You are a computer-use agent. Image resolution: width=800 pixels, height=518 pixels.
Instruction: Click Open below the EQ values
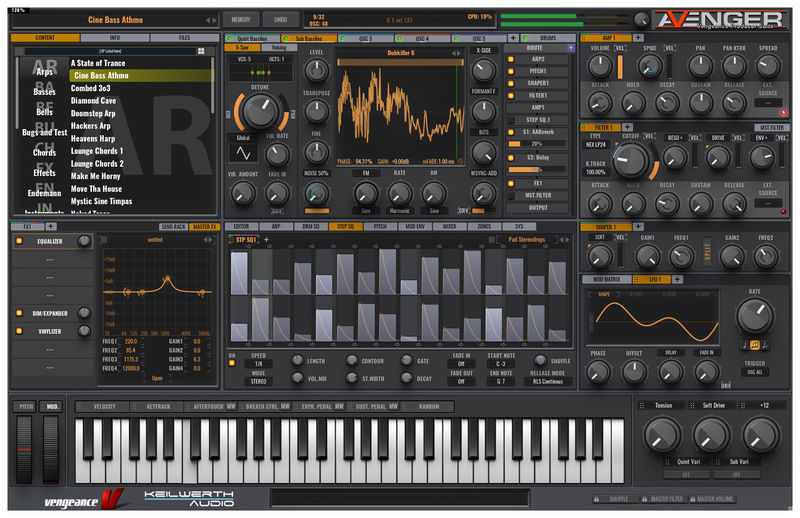pyautogui.click(x=157, y=378)
